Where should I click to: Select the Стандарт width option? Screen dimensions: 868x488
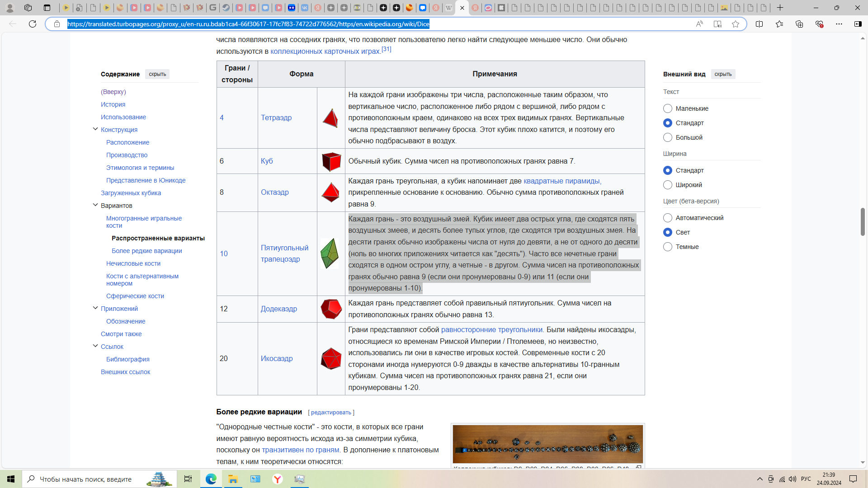click(668, 170)
